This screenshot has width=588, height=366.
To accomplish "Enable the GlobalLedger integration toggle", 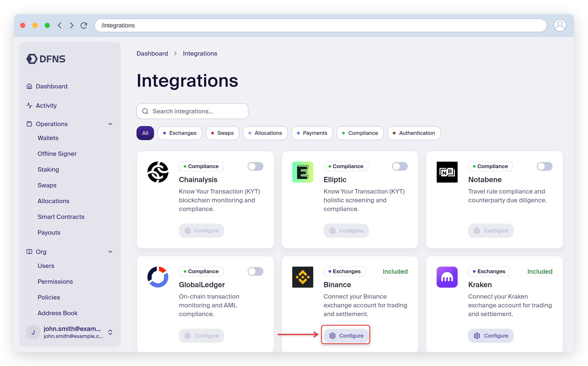I will tap(255, 271).
